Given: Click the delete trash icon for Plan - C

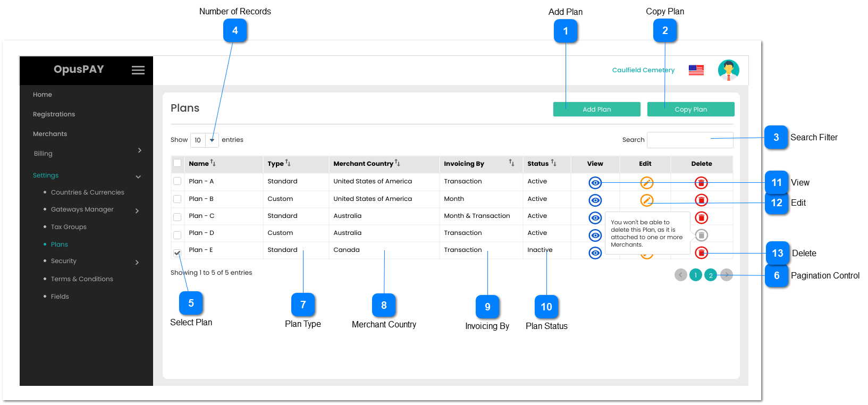Looking at the screenshot, I should click(701, 217).
